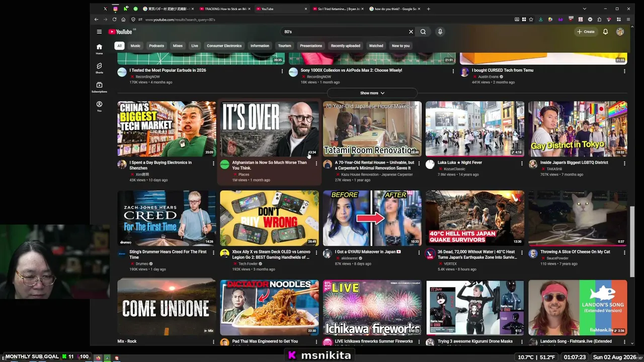Open options for Sting's Drummer Creed video
The height and width of the screenshot is (362, 644).
(x=213, y=252)
